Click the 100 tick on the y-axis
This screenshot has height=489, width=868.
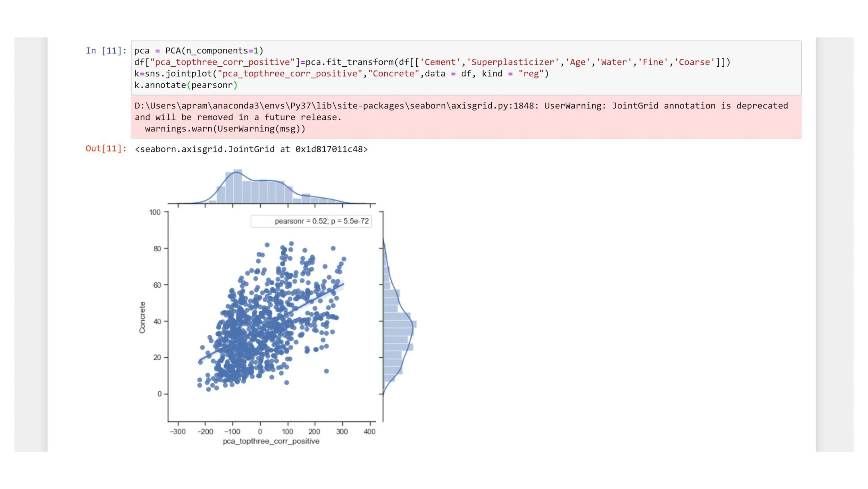coord(155,212)
